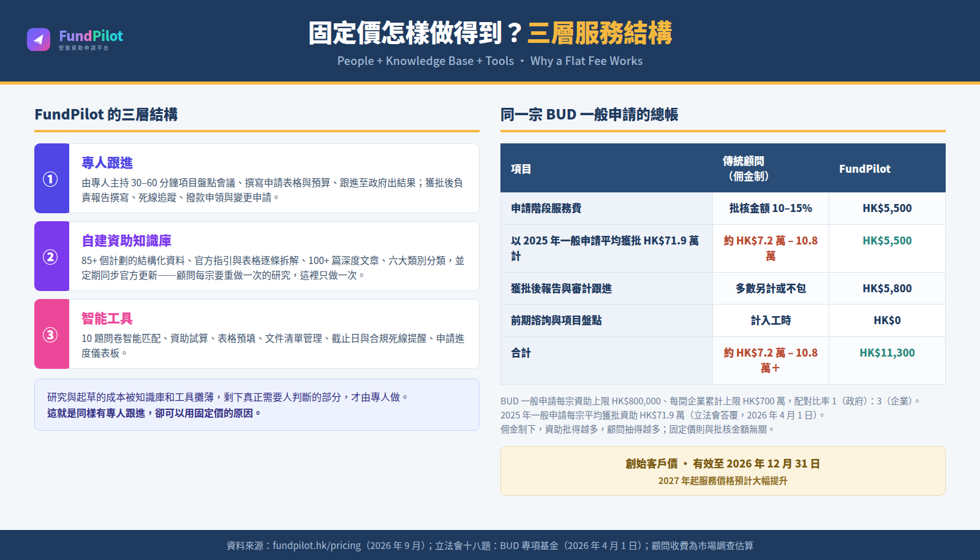Click the row label 前期諮詢與項目盤點
Image resolution: width=980 pixels, height=560 pixels.
[556, 320]
